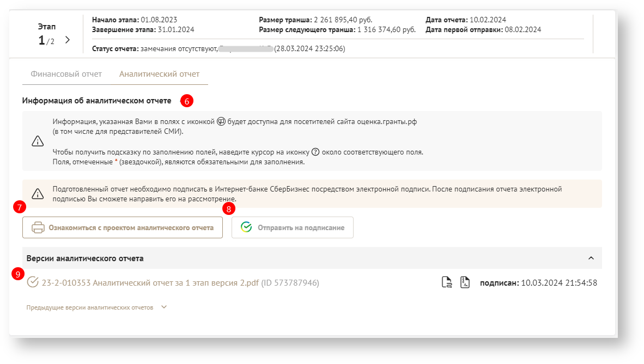Click the check circle icon before the PDF name
The image size is (644, 364).
(x=33, y=282)
